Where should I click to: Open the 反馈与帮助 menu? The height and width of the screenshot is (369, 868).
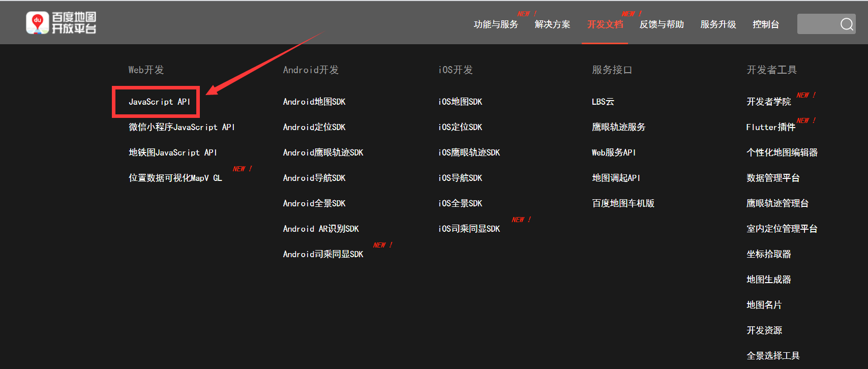coord(662,24)
